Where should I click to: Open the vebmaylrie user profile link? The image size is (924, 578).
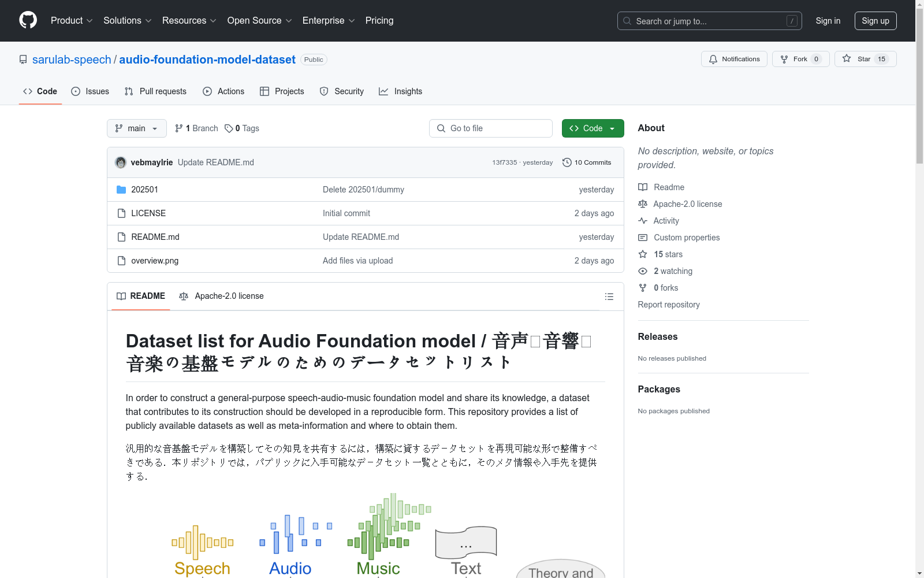point(152,162)
